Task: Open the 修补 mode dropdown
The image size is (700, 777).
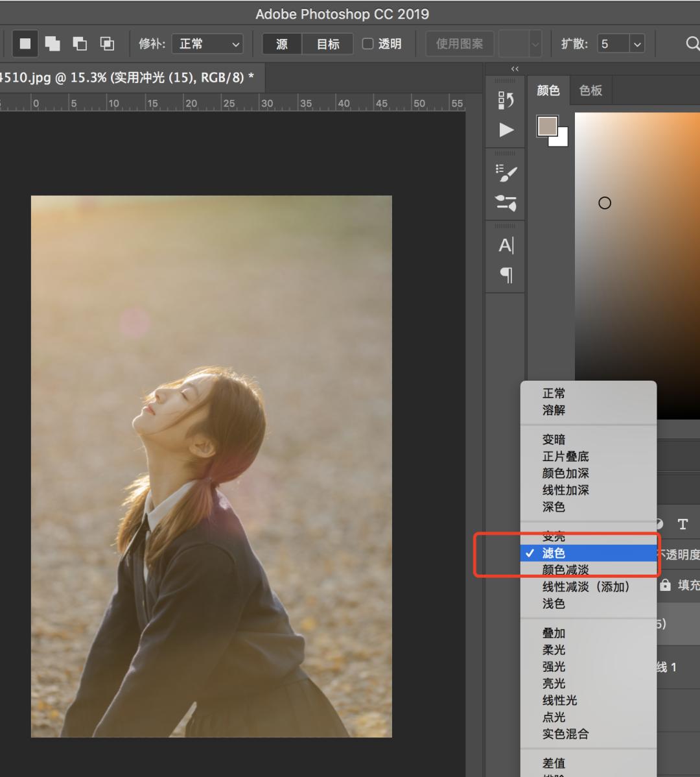Action: (207, 43)
